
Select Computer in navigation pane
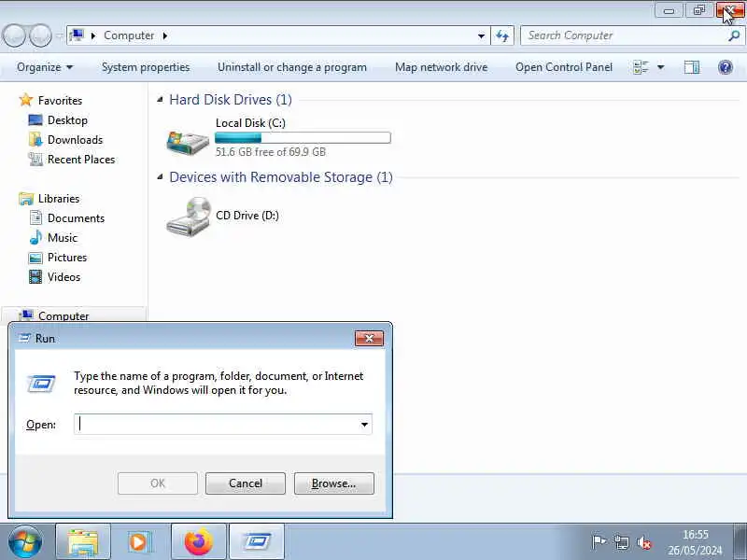coord(63,315)
